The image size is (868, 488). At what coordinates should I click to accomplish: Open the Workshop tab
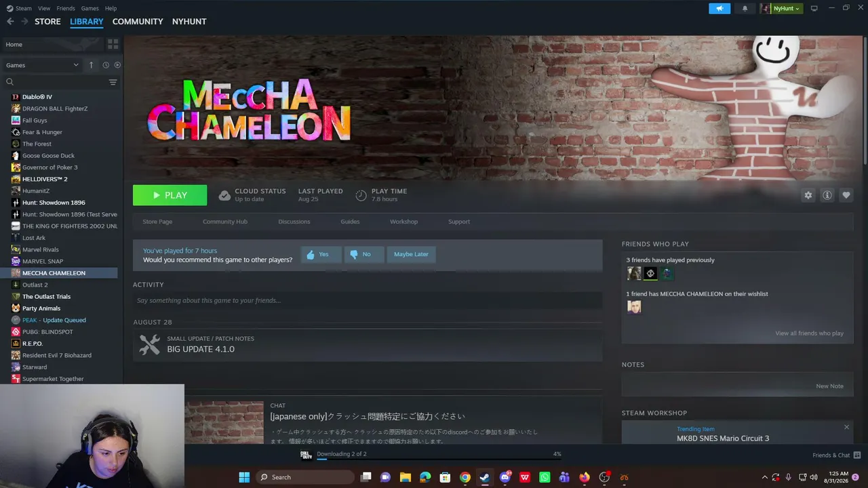(x=403, y=222)
